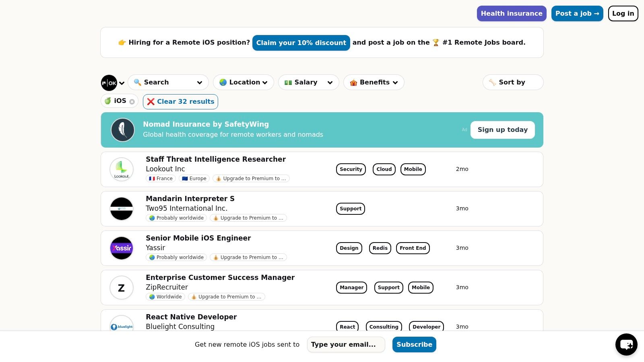Click Lookout Inc company name
Screen dimensions: 644x362
[x=165, y=169]
